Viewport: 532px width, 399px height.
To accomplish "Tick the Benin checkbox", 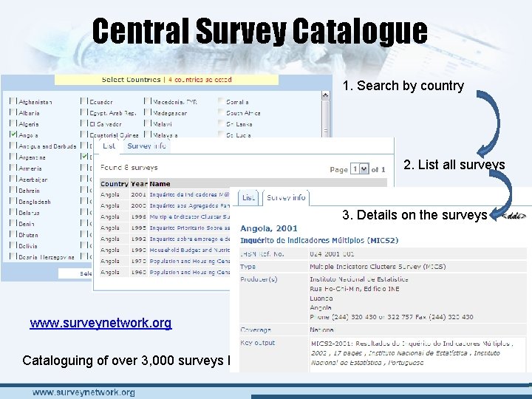I will click(x=13, y=223).
